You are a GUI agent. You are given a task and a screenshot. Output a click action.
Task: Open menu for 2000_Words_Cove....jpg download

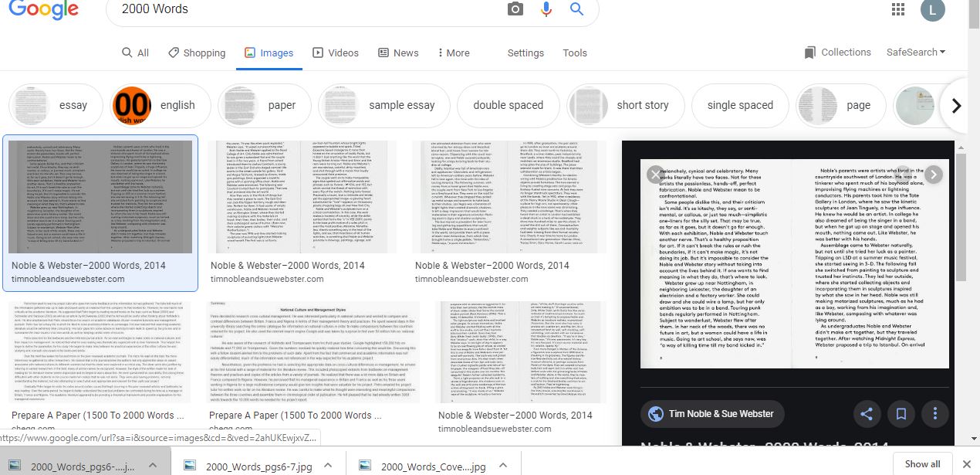coord(503,466)
